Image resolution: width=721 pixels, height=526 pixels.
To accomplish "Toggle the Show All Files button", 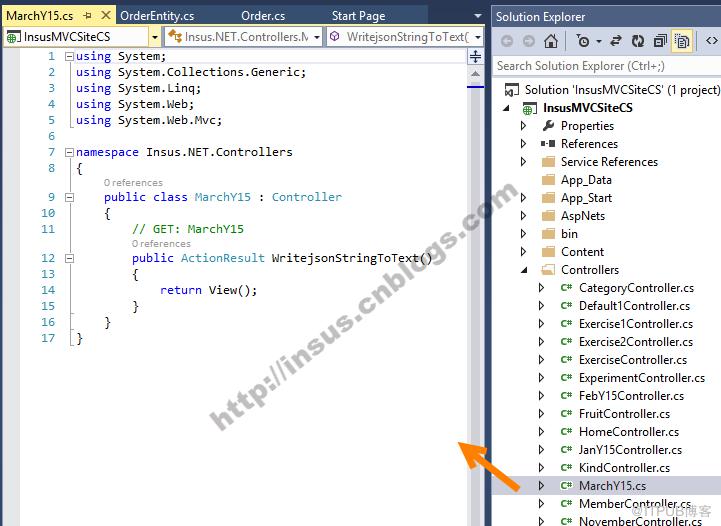I will (682, 41).
